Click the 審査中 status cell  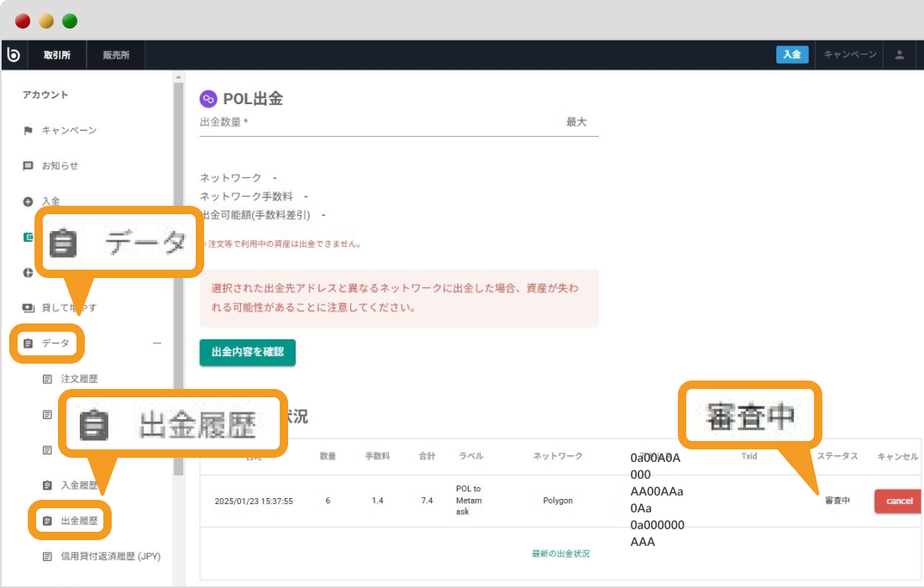pyautogui.click(x=837, y=500)
